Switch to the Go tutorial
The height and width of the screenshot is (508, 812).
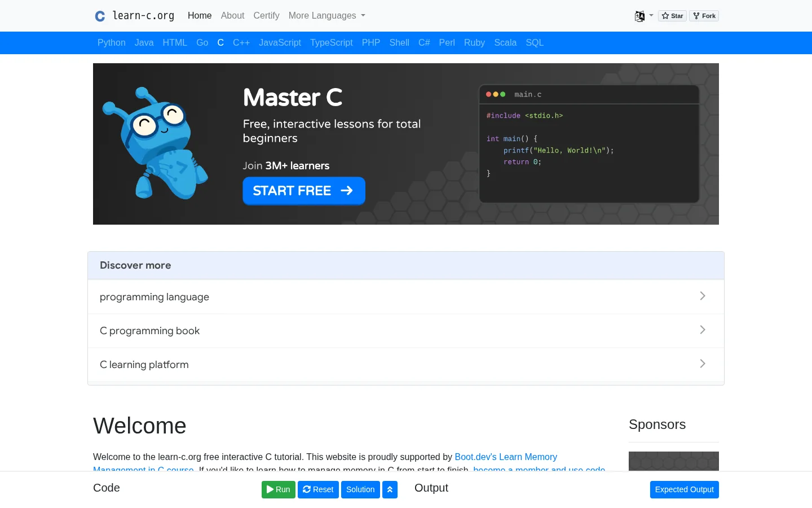pos(202,43)
